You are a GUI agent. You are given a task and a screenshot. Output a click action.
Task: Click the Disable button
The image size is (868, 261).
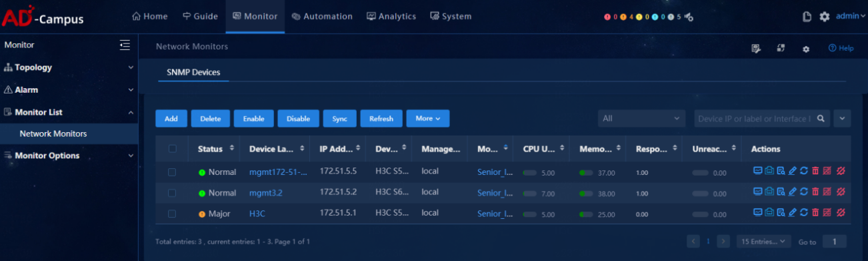coord(299,118)
